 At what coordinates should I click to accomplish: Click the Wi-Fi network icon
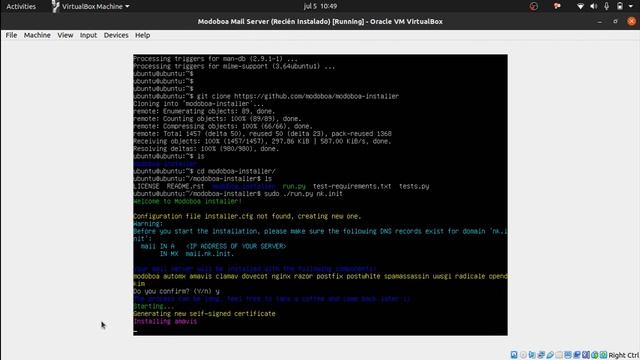click(580, 6)
